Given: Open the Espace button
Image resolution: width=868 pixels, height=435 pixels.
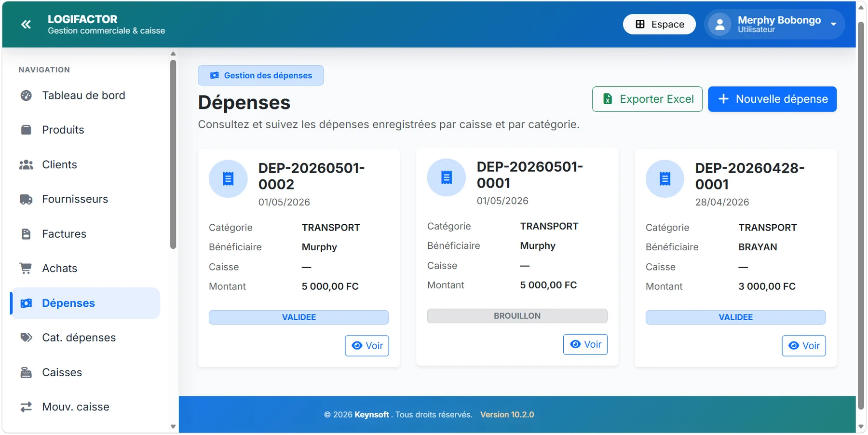Looking at the screenshot, I should click(659, 24).
